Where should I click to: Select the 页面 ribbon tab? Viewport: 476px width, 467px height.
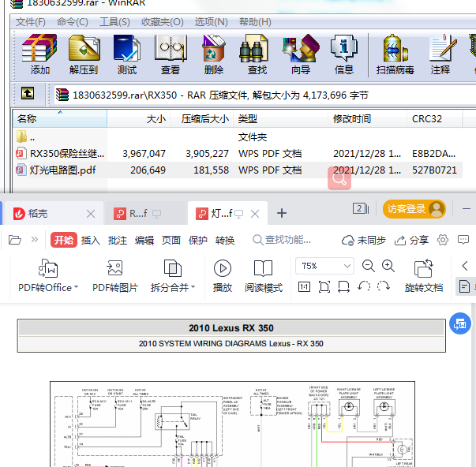point(171,240)
